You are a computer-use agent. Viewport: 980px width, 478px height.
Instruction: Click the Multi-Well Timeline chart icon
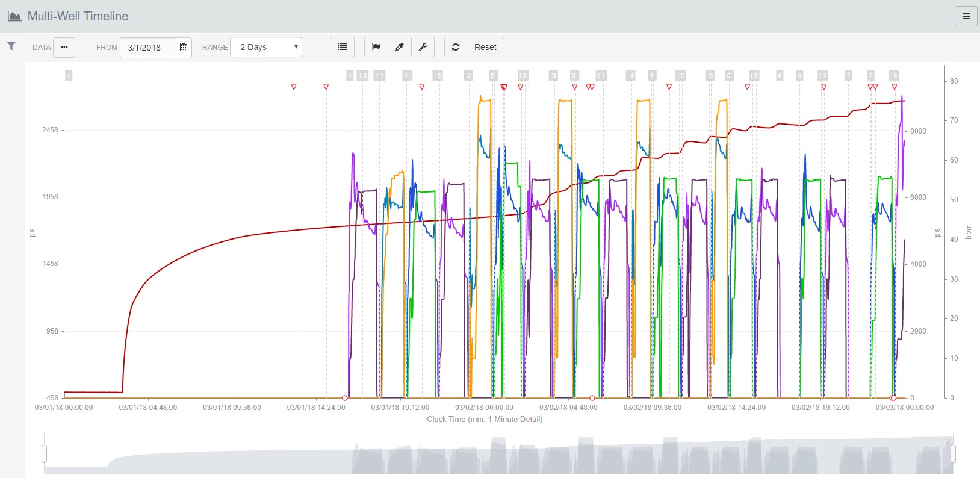click(14, 16)
